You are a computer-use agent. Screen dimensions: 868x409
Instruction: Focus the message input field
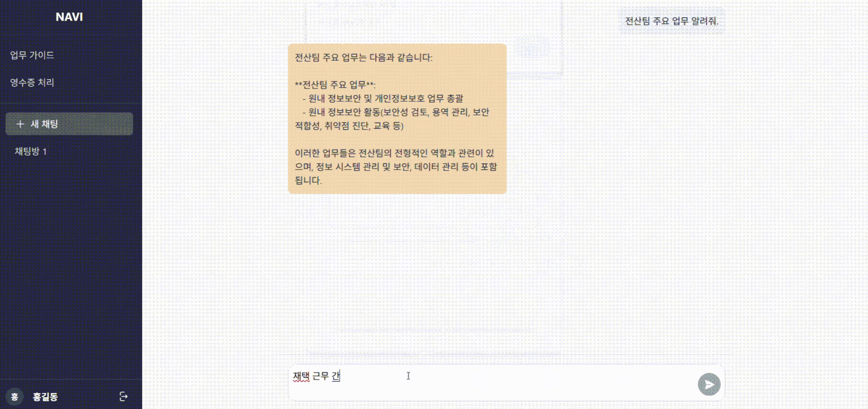pyautogui.click(x=491, y=383)
